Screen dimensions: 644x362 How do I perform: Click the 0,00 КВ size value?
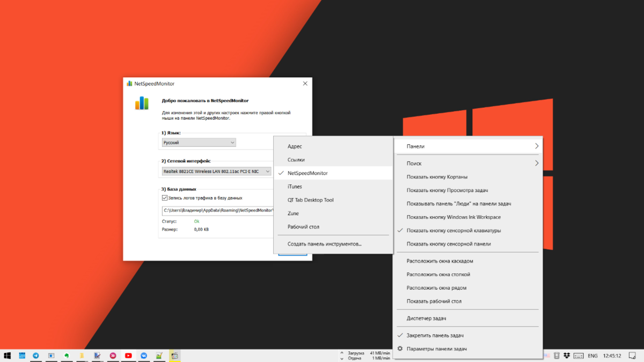click(201, 229)
